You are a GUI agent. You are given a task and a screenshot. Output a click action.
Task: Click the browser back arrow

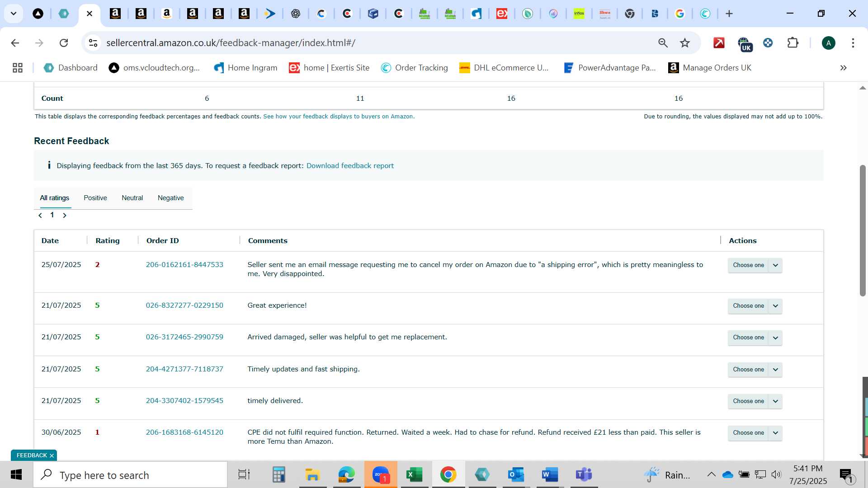(x=15, y=43)
